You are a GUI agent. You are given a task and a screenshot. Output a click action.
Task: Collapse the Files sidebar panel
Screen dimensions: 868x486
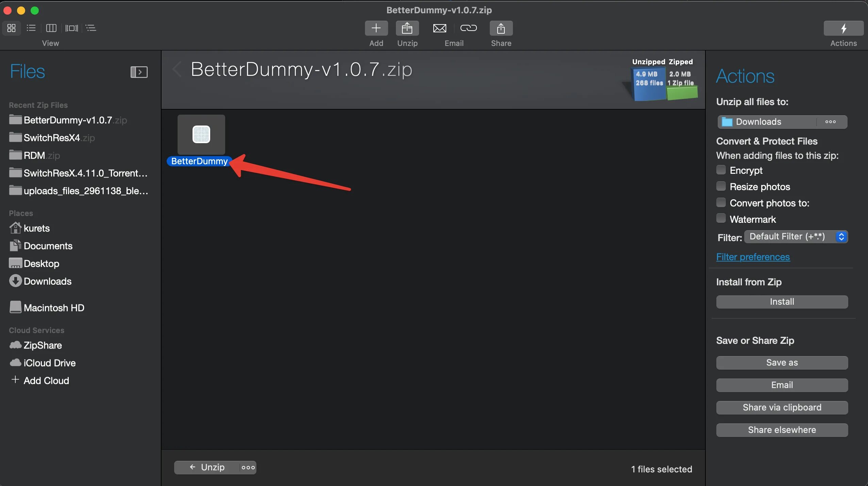point(139,72)
